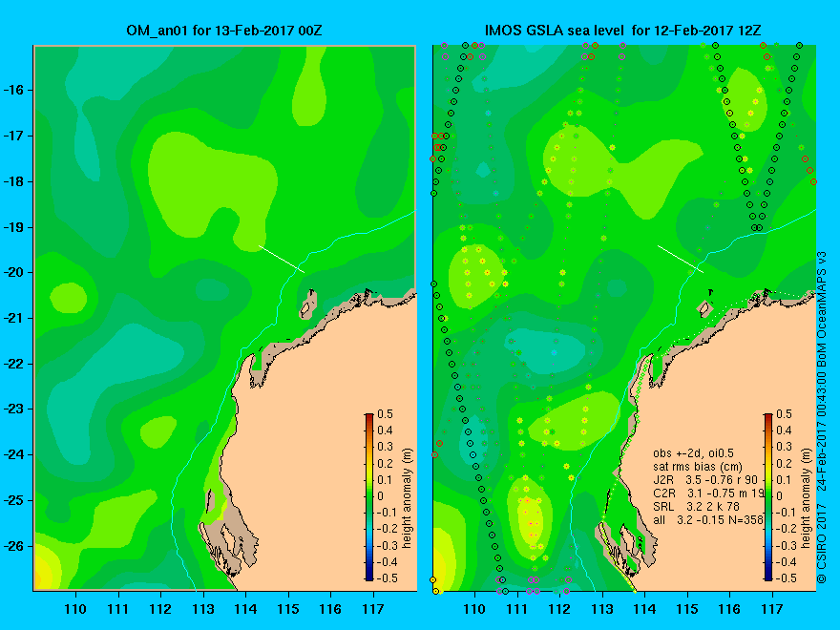Viewport: 840px width, 630px height.
Task: Click the title "OM_an01 for 13-Feb-2017 00Z"
Action: click(224, 30)
